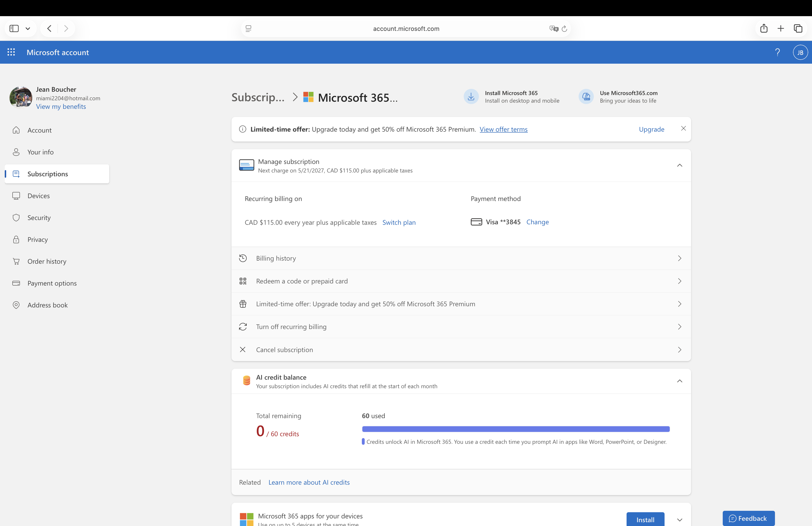Click the Billing history clock icon
This screenshot has height=526, width=812.
point(243,258)
